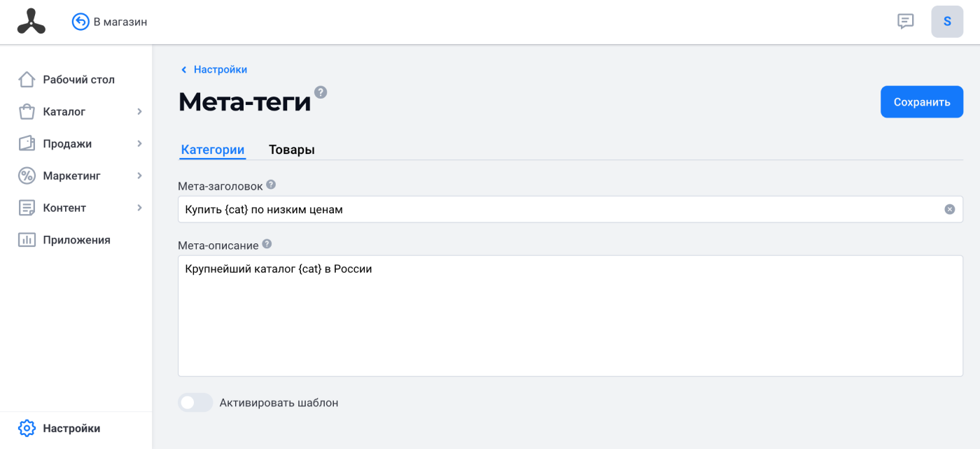Open the chat messages icon
Image resolution: width=980 pixels, height=449 pixels.
906,22
